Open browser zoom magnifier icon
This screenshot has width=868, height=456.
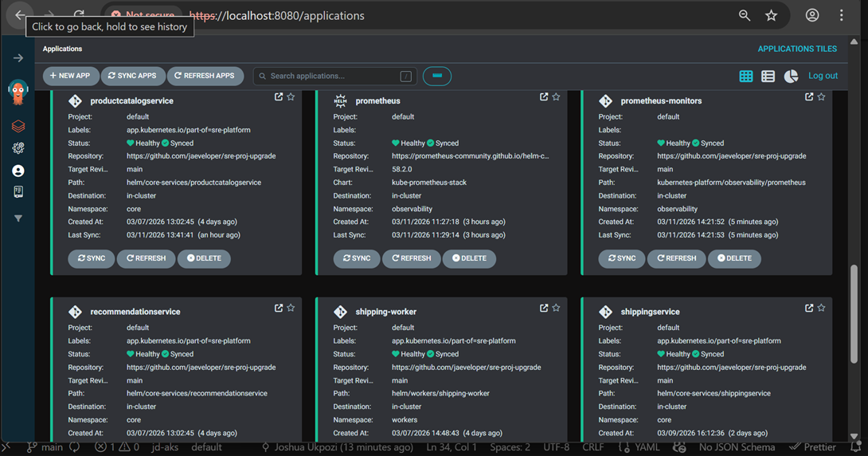pos(745,15)
